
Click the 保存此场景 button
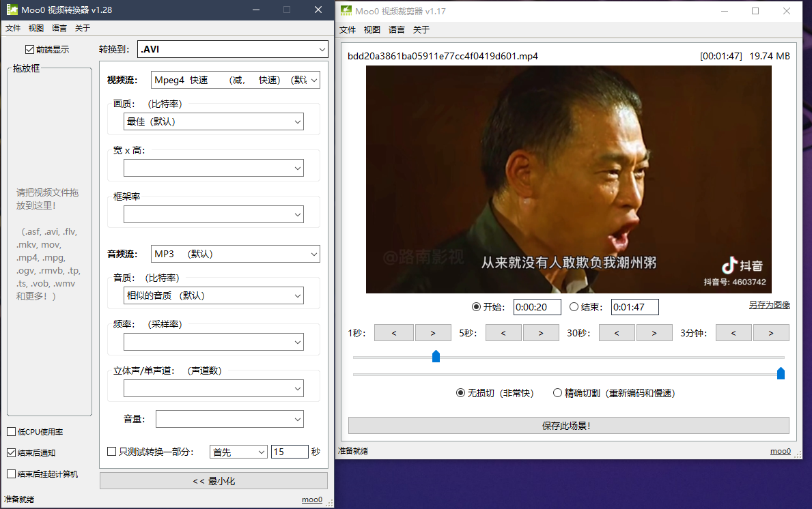pos(568,426)
